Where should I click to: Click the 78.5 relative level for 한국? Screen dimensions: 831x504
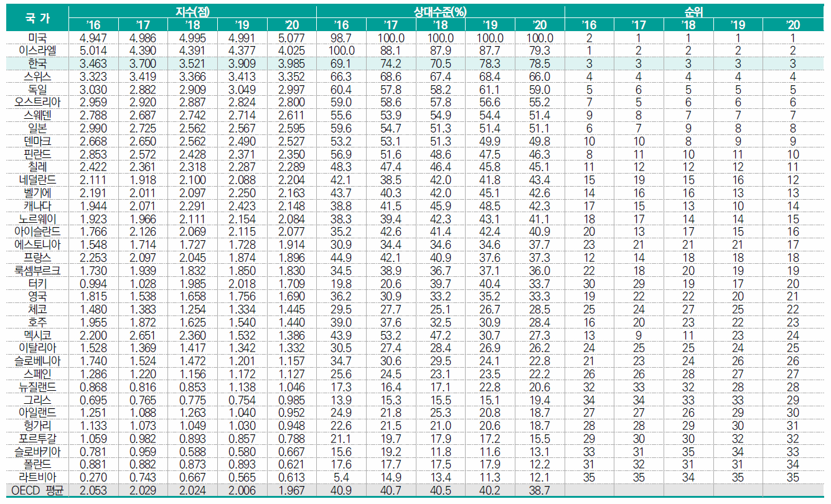click(539, 63)
